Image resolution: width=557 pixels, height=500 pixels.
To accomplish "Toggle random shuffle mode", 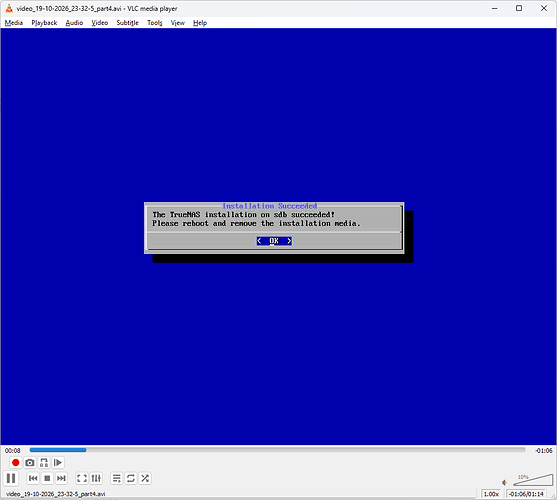I will 145,478.
